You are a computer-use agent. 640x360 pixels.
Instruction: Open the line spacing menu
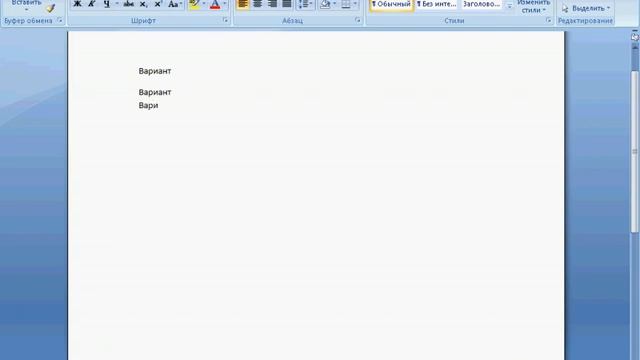[x=305, y=4]
